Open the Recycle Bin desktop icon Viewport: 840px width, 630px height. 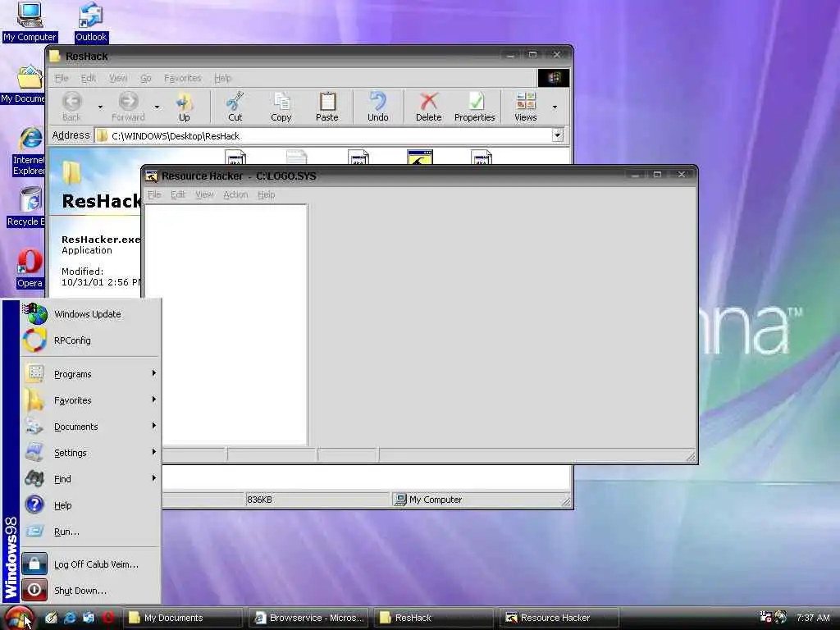(25, 207)
